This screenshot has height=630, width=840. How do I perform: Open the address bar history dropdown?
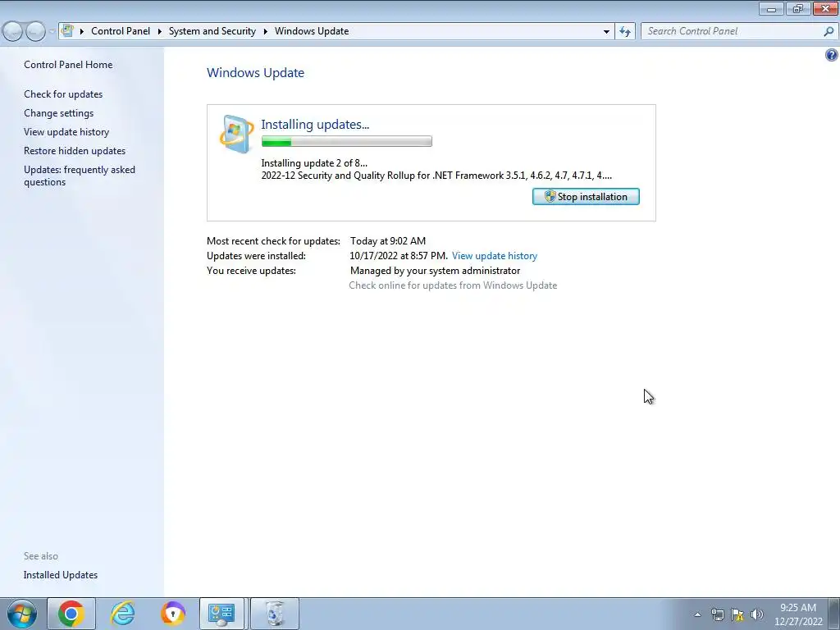(x=606, y=31)
